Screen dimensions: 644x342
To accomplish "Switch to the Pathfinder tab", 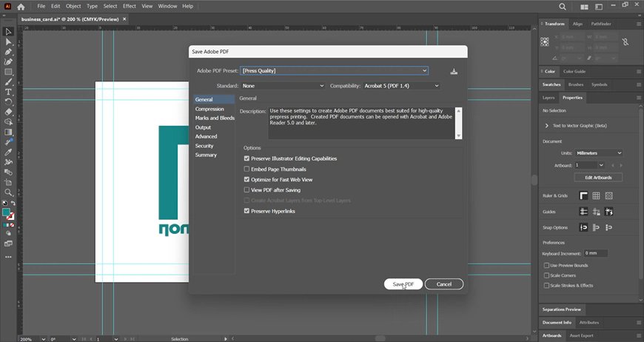I will pyautogui.click(x=601, y=24).
